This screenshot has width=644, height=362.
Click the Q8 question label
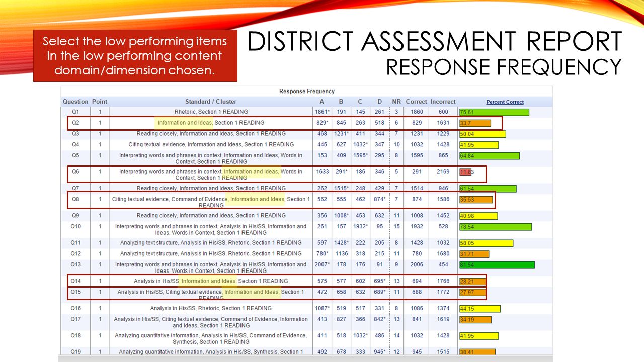[x=75, y=199]
